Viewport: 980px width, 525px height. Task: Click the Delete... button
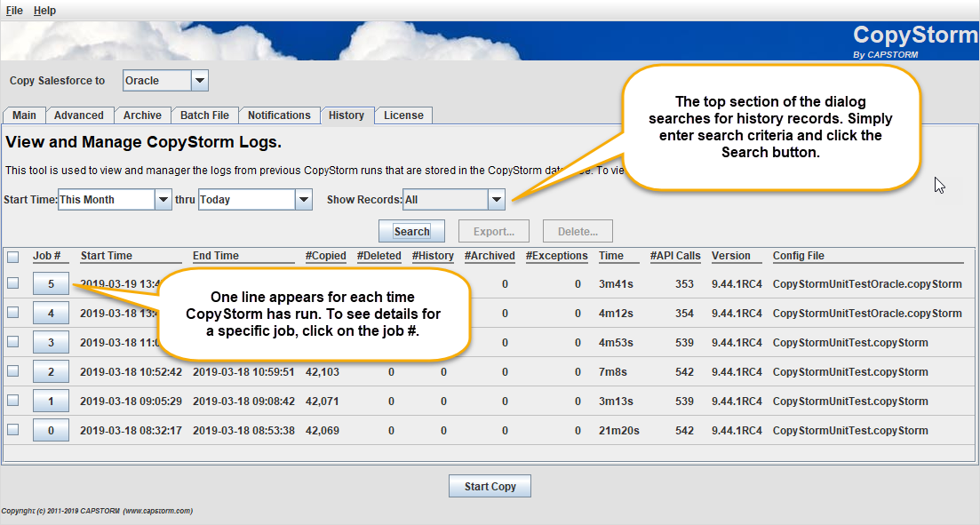(578, 231)
